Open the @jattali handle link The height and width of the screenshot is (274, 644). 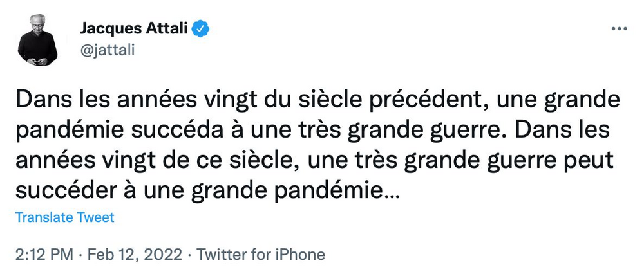pyautogui.click(x=107, y=50)
